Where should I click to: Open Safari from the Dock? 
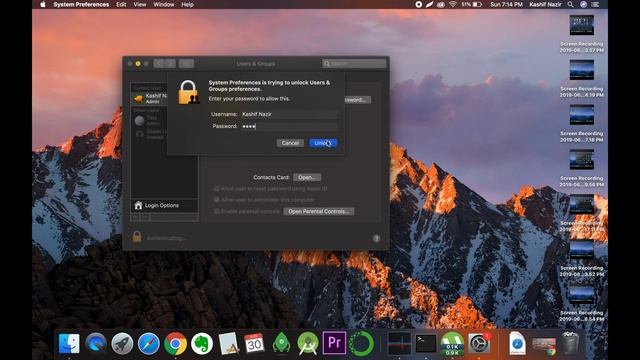[149, 343]
